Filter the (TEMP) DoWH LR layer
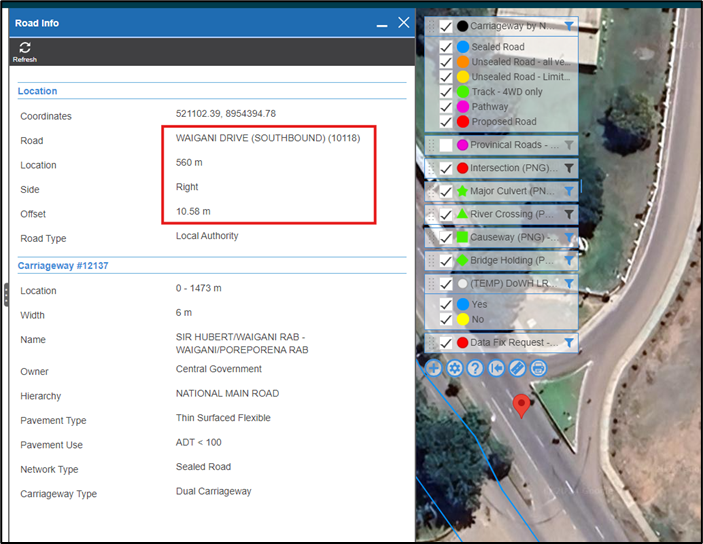The width and height of the screenshot is (703, 544). pyautogui.click(x=568, y=284)
